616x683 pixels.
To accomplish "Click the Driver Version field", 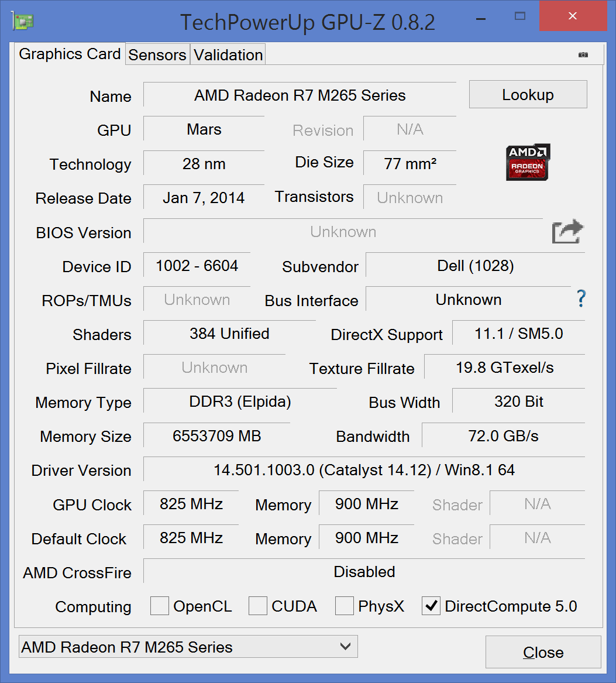I will pyautogui.click(x=364, y=469).
